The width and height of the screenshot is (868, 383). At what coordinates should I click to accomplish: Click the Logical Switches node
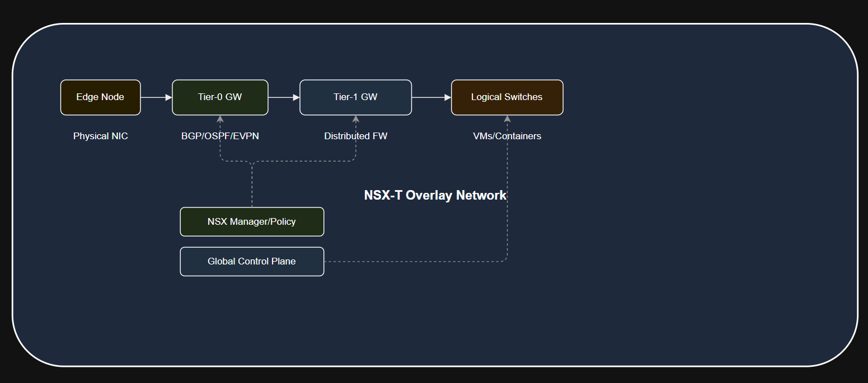[507, 97]
